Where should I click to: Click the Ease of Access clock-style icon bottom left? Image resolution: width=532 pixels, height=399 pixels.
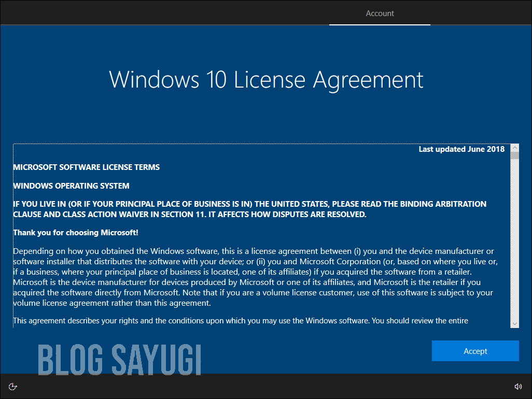(12, 386)
